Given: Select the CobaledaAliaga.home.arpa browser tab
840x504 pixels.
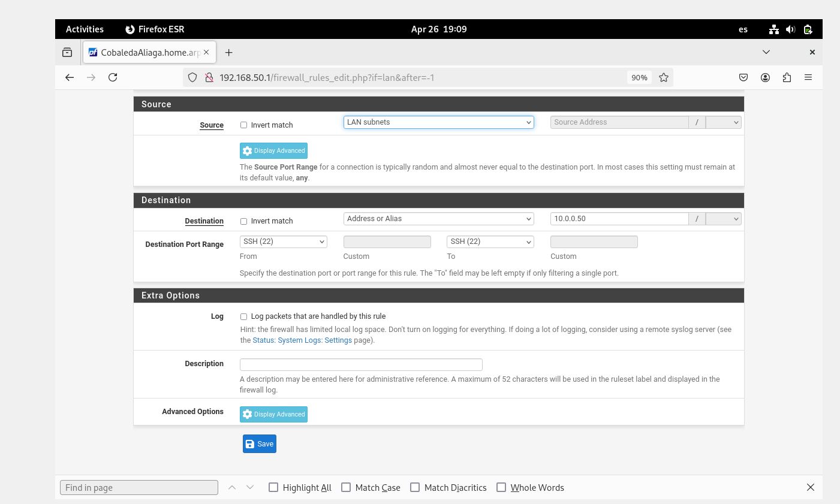Looking at the screenshot, I should [x=147, y=53].
